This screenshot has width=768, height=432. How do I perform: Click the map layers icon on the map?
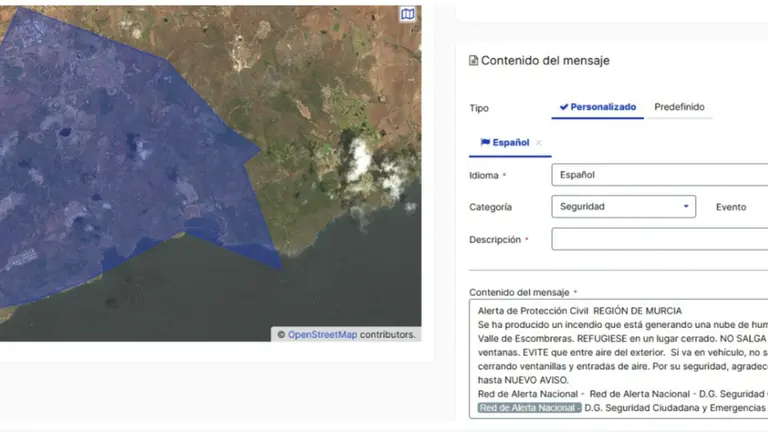(x=407, y=14)
